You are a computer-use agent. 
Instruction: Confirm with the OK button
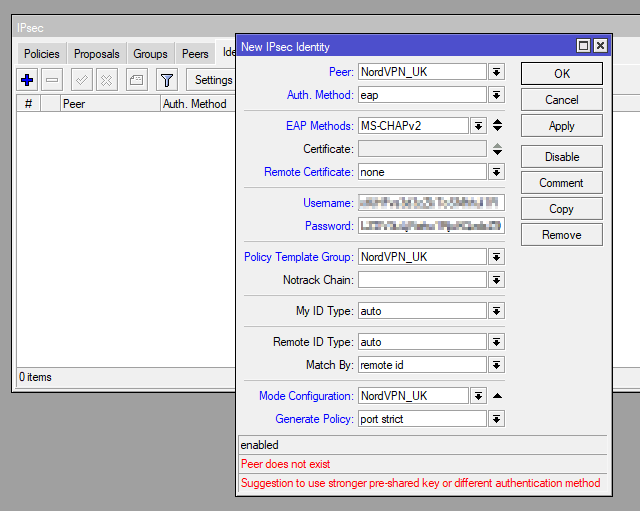[562, 73]
